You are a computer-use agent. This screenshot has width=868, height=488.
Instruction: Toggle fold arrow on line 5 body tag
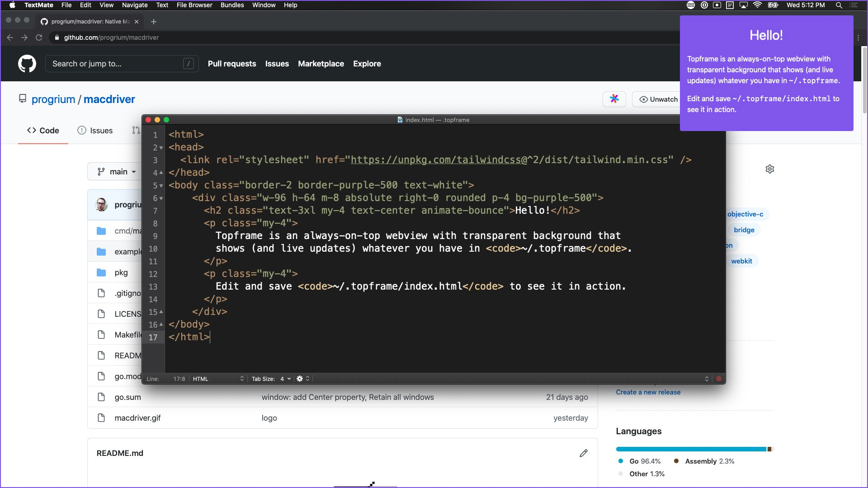point(161,186)
